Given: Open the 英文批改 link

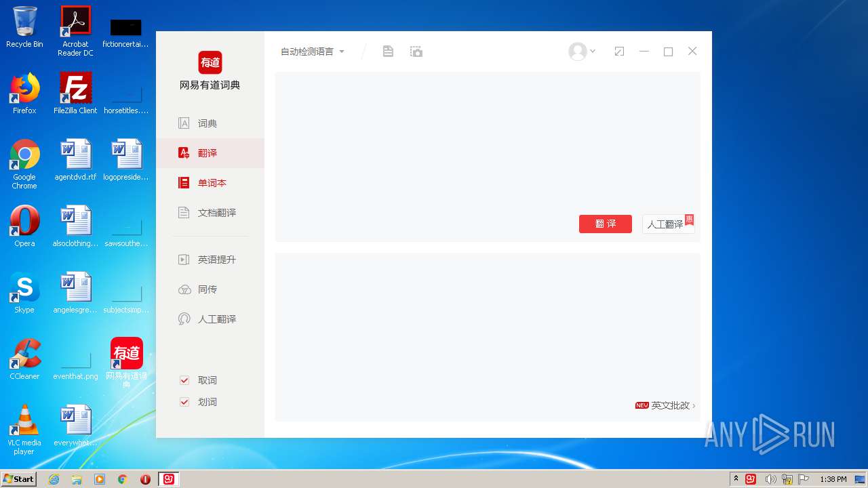Looking at the screenshot, I should (665, 405).
